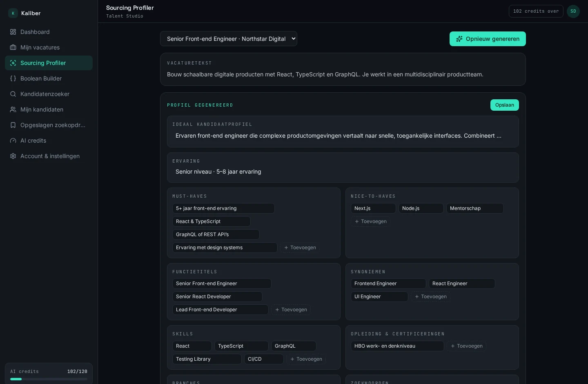Click the AI credits progress bar
588x384 pixels.
tap(49, 379)
